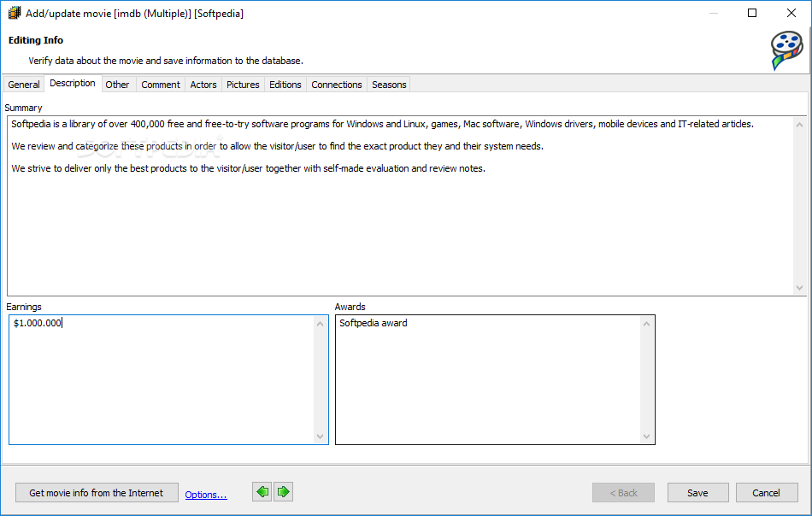Open the Connections tab

pyautogui.click(x=337, y=85)
